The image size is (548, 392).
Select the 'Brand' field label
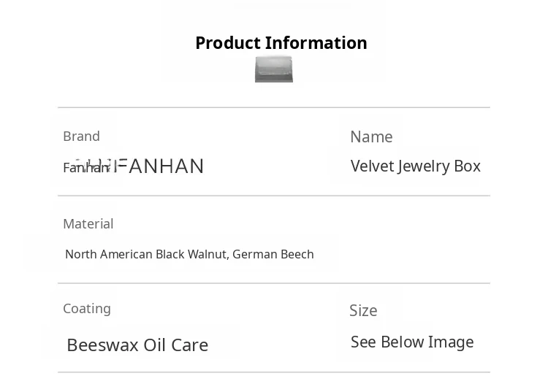click(81, 137)
